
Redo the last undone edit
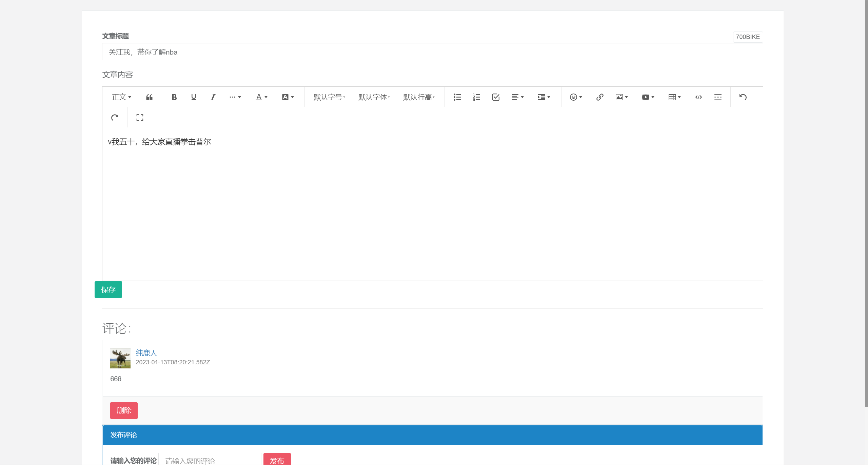click(x=115, y=118)
